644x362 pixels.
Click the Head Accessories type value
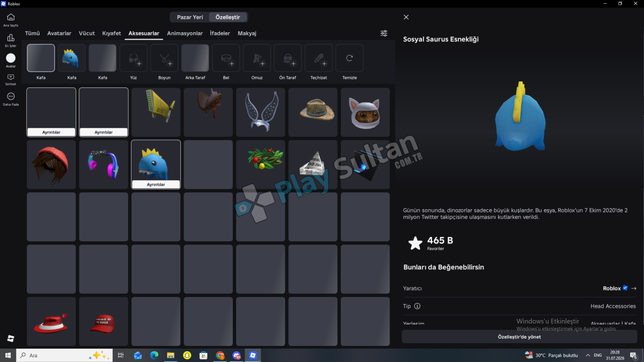click(613, 306)
